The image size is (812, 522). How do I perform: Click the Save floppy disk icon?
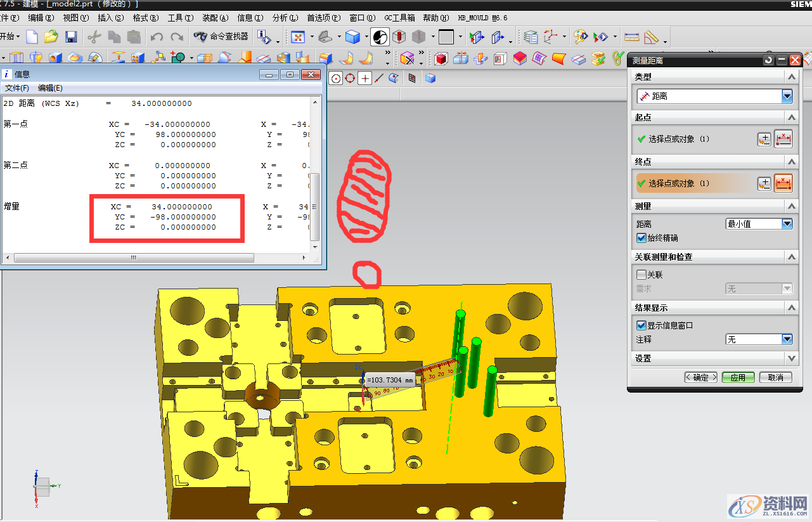[x=71, y=37]
